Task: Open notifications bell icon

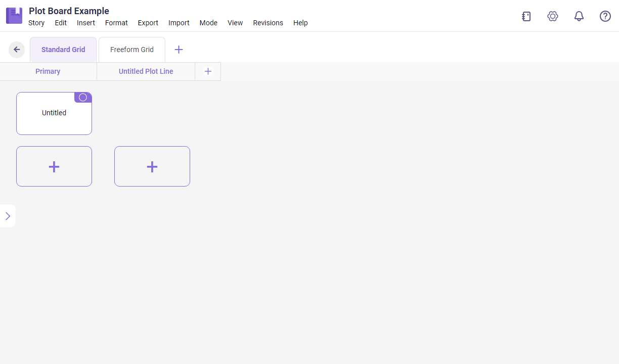Action: point(579,16)
